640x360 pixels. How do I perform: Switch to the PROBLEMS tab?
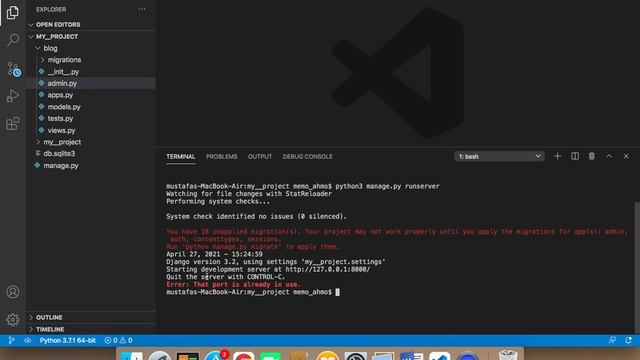(221, 156)
